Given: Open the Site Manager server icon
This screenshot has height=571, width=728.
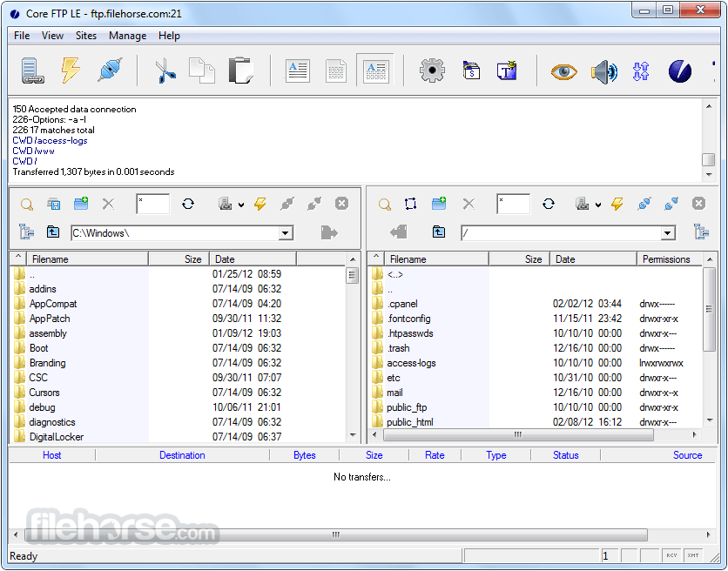Looking at the screenshot, I should 32,71.
